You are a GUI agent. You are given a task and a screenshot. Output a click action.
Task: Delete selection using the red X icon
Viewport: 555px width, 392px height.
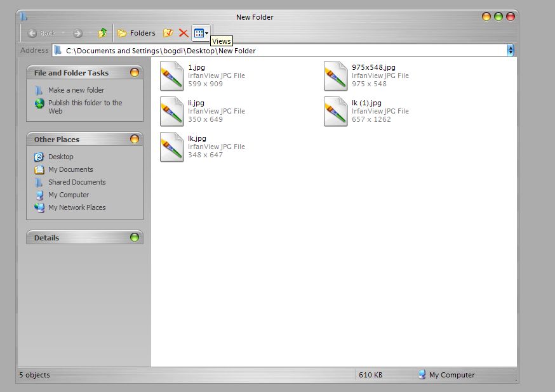click(x=183, y=32)
